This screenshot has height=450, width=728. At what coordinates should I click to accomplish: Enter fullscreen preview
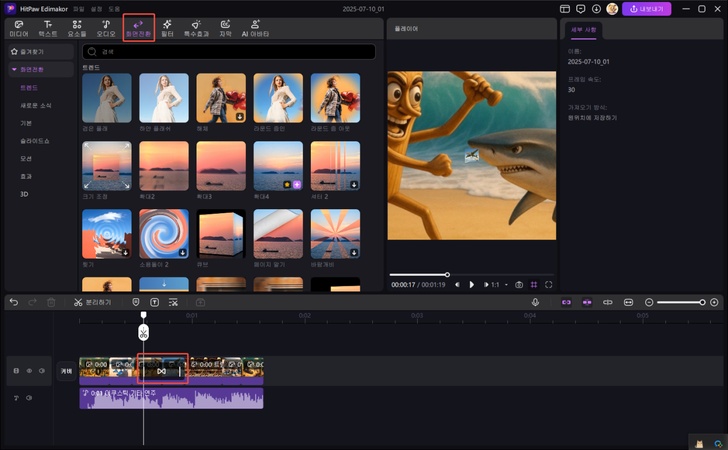click(x=549, y=285)
